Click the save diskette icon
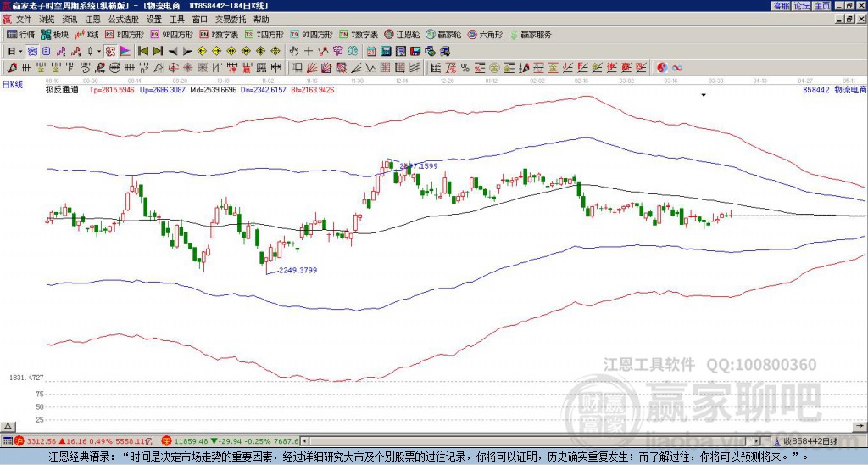The height and width of the screenshot is (465, 868). click(x=415, y=52)
